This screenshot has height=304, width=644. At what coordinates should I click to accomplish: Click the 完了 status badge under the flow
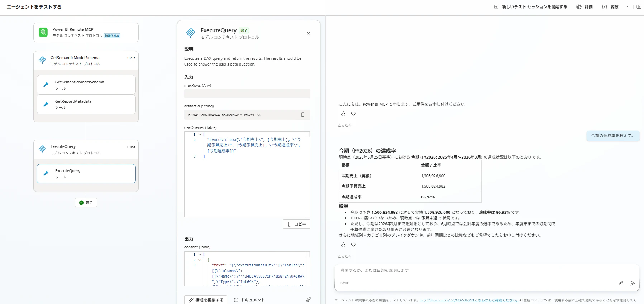click(86, 203)
